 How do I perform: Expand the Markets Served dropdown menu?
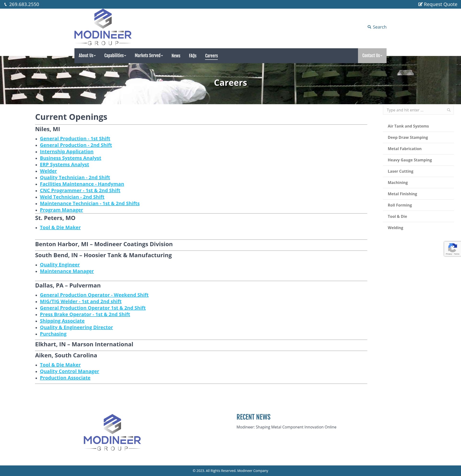pos(149,56)
